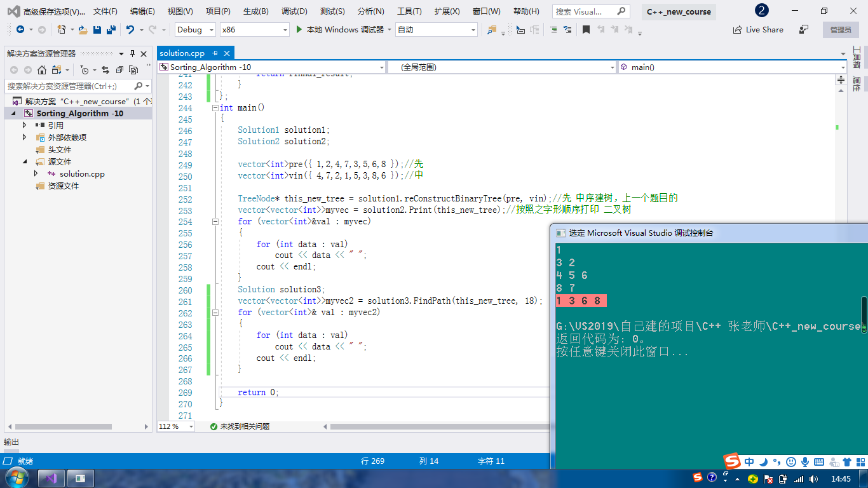
Task: Click the Live Share button
Action: pyautogui.click(x=758, y=30)
